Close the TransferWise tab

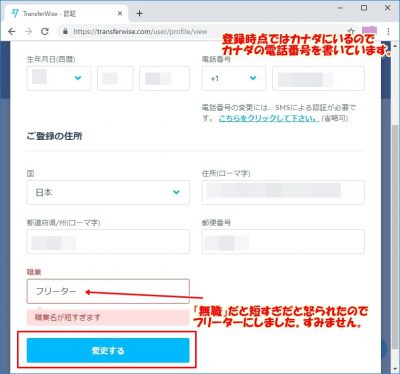120,14
